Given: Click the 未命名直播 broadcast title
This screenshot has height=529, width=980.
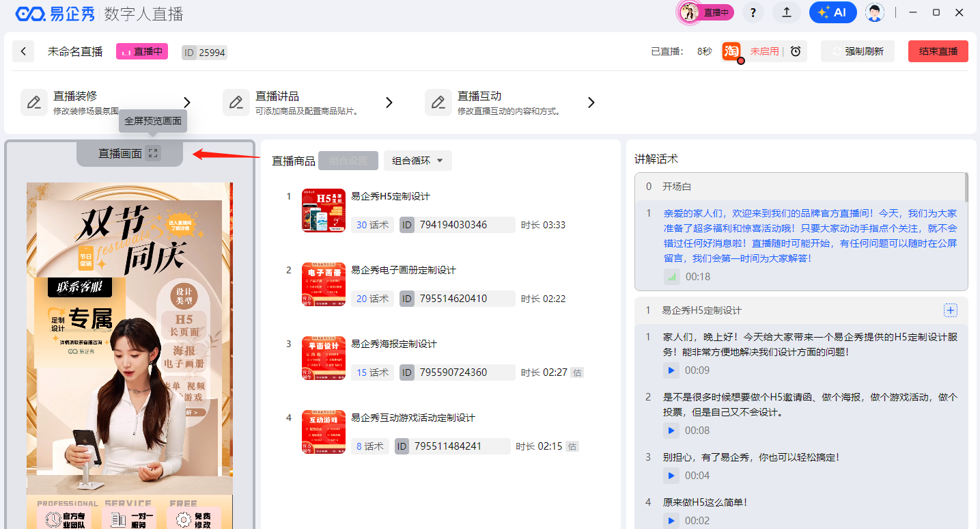Looking at the screenshot, I should 75,51.
